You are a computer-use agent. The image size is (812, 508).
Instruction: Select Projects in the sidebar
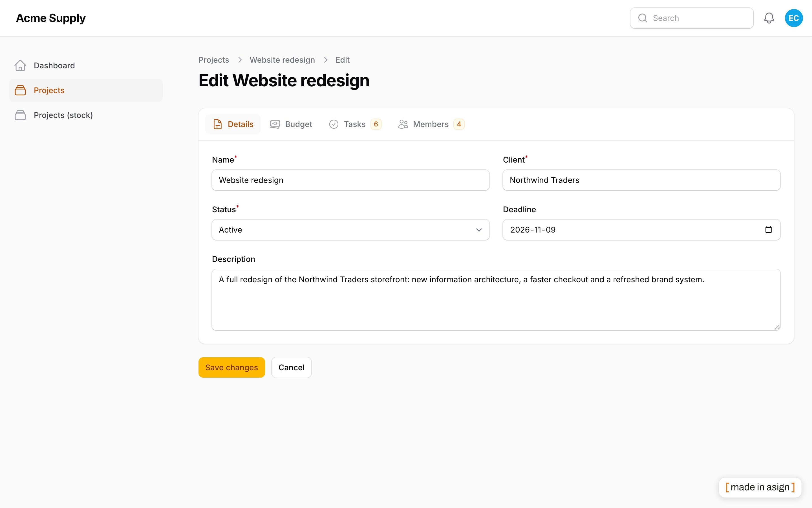[86, 90]
